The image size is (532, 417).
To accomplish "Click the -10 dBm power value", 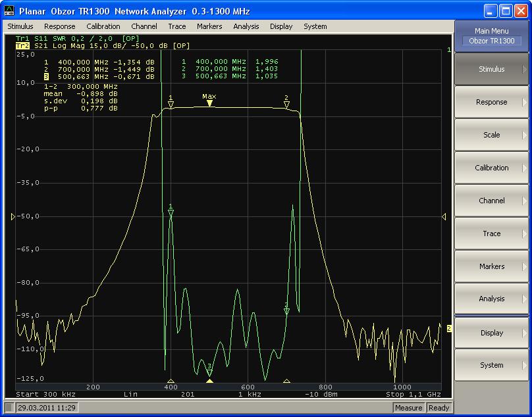I will 321,394.
